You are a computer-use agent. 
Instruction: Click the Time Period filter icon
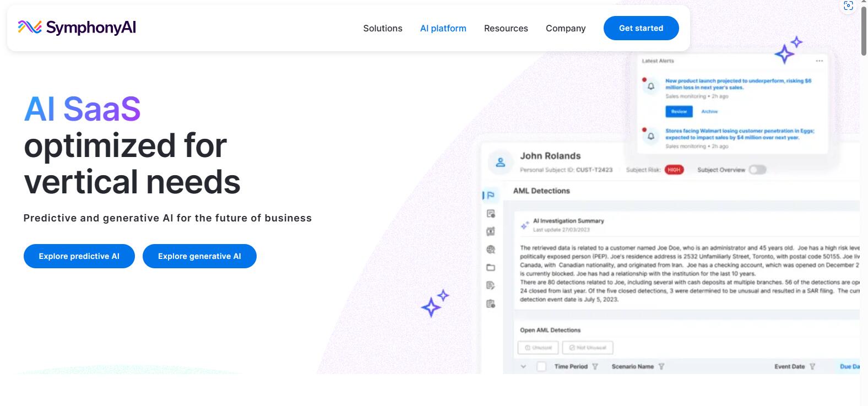595,366
